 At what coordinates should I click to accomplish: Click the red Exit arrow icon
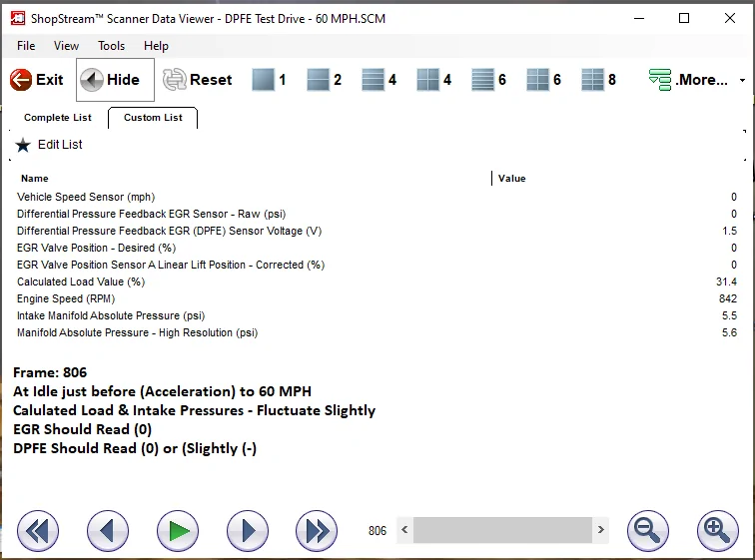coord(21,80)
